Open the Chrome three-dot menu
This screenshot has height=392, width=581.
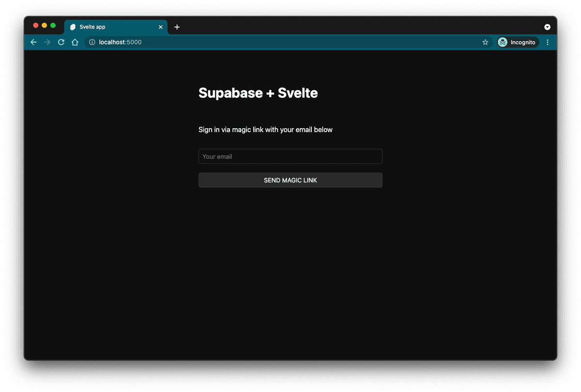[x=548, y=42]
